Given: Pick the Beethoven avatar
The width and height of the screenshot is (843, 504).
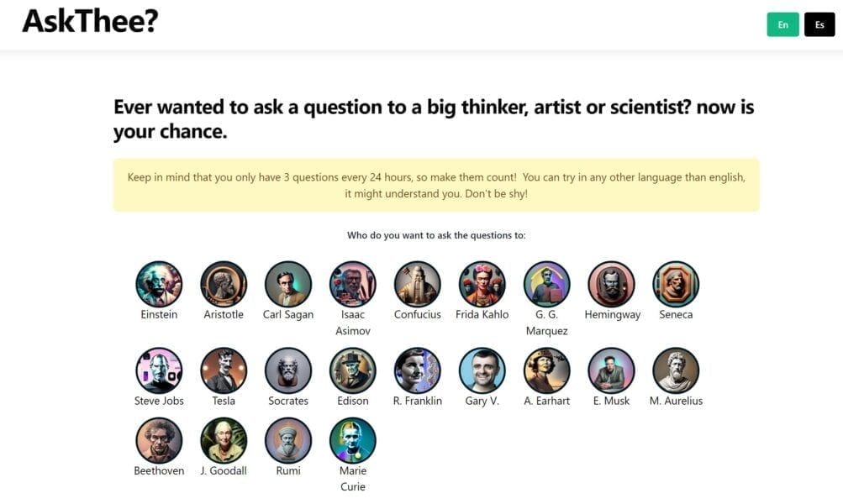Looking at the screenshot, I should tap(159, 439).
